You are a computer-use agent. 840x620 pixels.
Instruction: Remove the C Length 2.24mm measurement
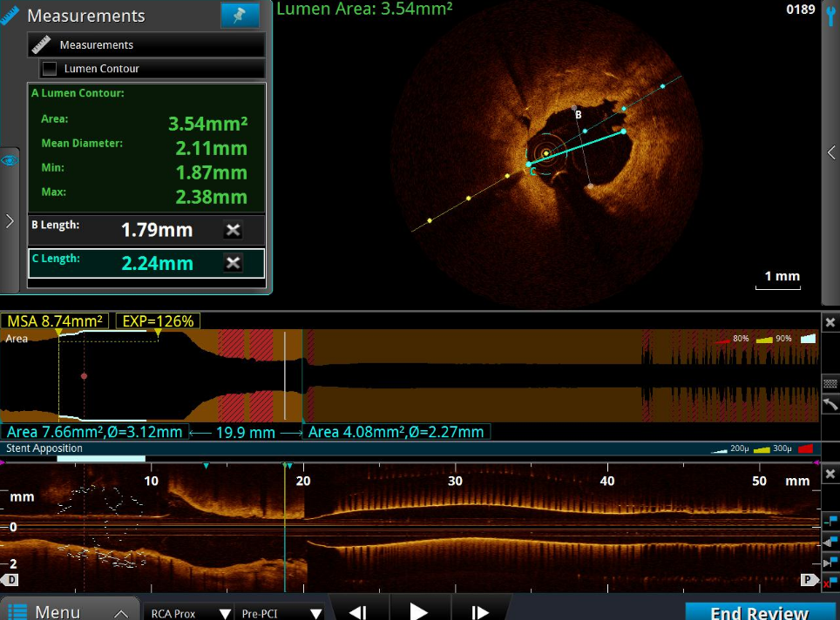click(233, 263)
